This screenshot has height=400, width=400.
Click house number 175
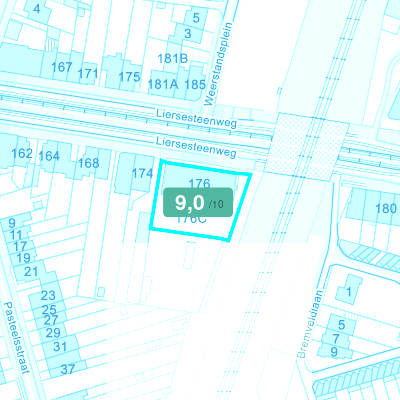tap(129, 77)
